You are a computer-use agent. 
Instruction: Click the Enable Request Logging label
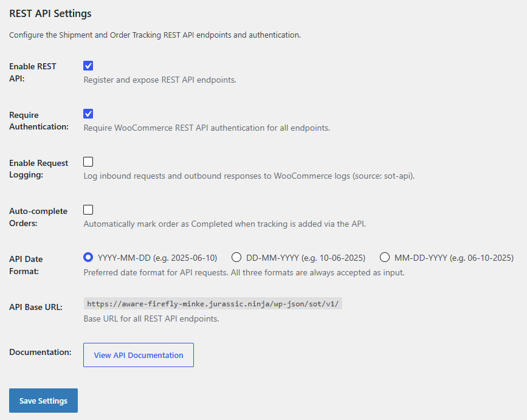click(x=38, y=169)
